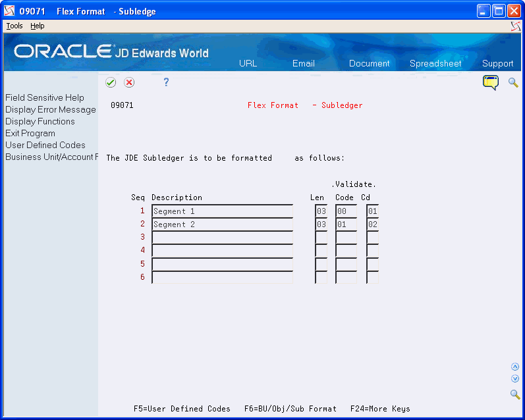Click the F24=More Keys function key
Screen dimensions: 525x420
pyautogui.click(x=380, y=409)
